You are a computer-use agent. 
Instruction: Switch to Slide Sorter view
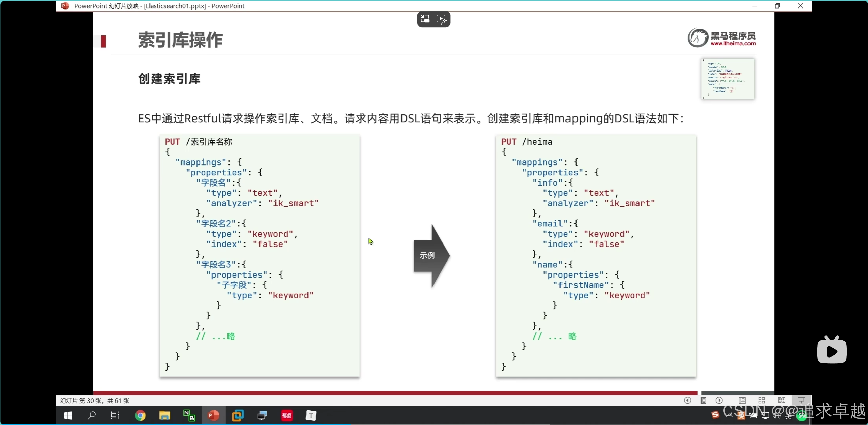point(762,400)
